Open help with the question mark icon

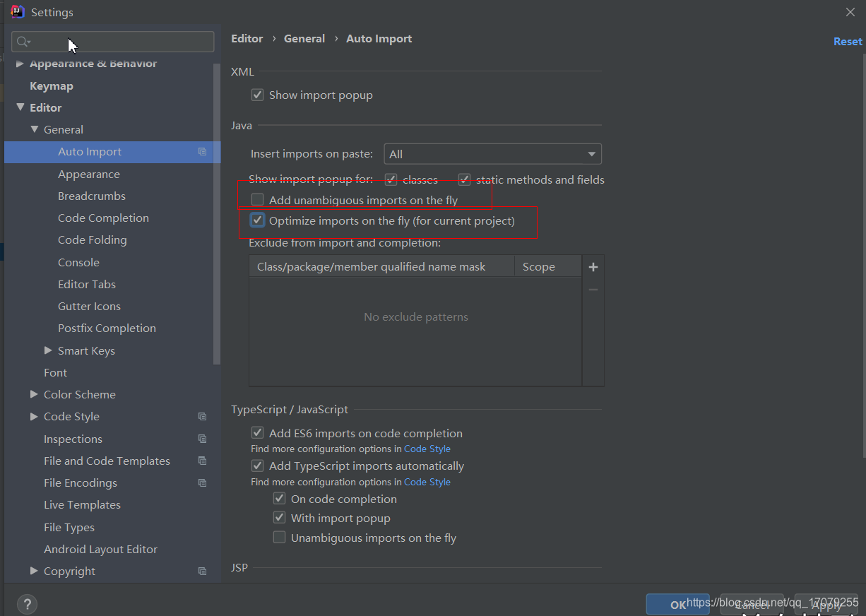27,604
